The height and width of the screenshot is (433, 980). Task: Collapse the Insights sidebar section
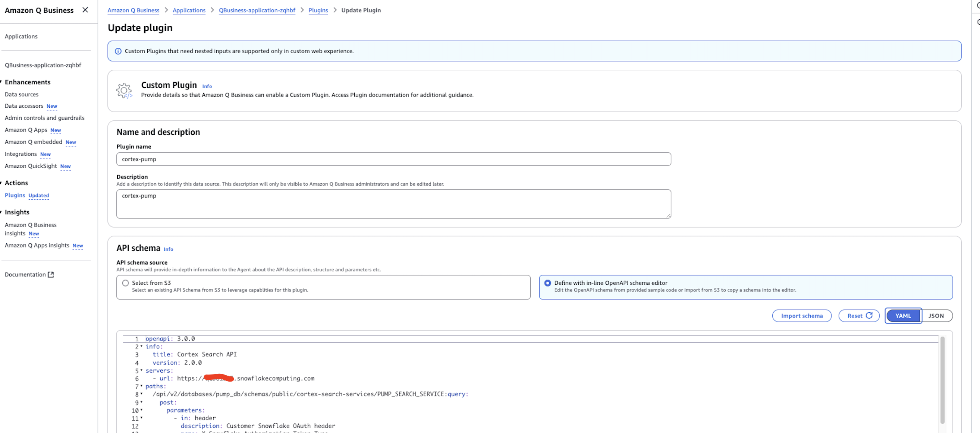point(1,212)
